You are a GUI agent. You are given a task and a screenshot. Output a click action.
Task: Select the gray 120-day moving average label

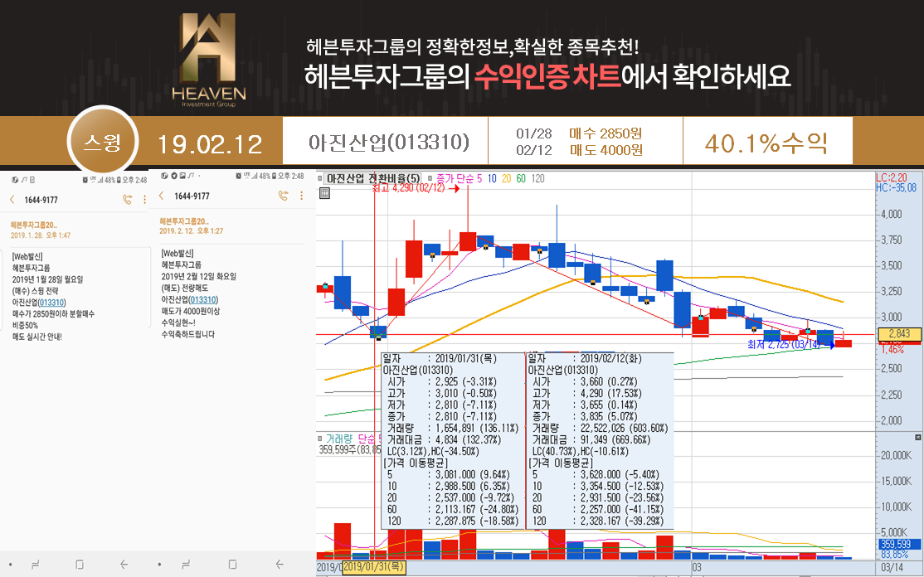tap(537, 178)
